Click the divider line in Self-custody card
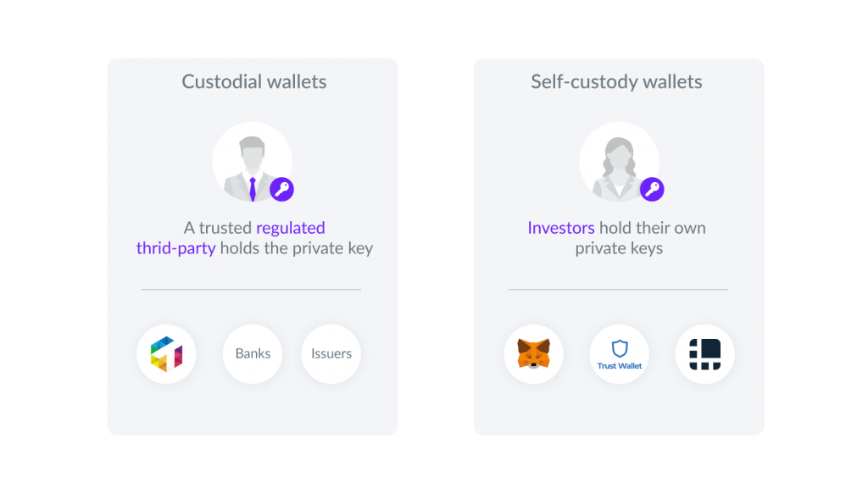This screenshot has width=868, height=488. pos(618,289)
